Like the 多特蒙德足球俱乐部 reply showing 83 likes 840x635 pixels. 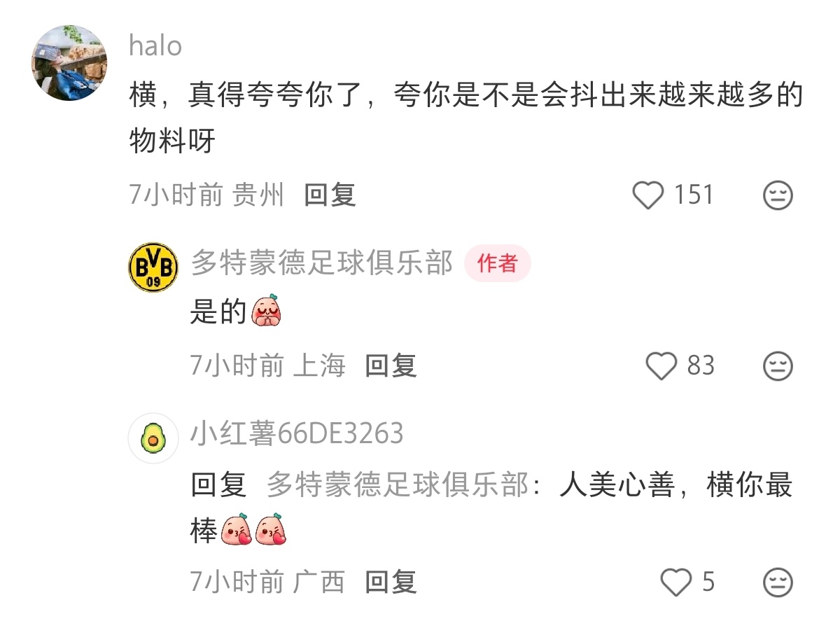coord(661,365)
